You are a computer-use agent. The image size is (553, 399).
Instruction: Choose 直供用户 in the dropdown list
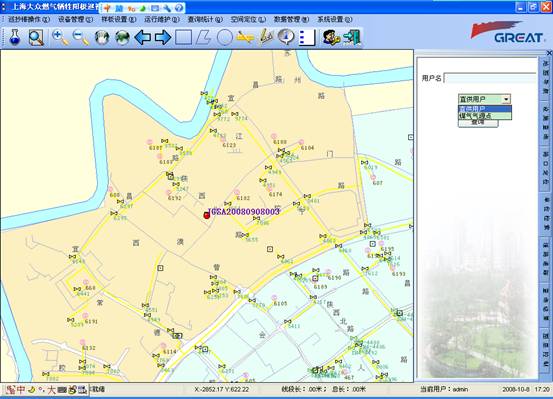tap(485, 109)
